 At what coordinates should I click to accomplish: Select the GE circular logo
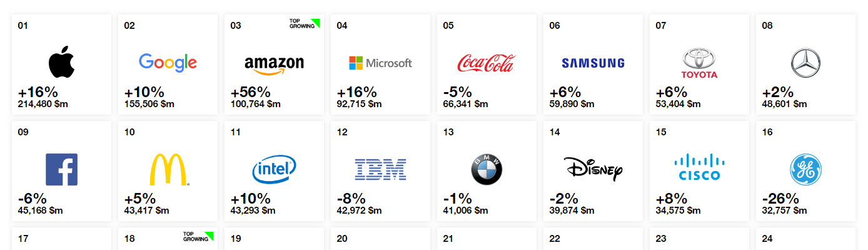(805, 169)
